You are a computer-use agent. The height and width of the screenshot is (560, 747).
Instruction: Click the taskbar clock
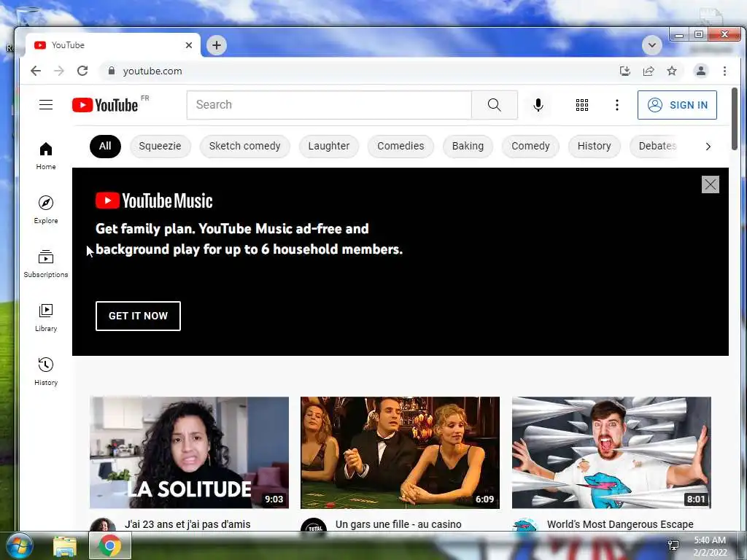click(710, 546)
